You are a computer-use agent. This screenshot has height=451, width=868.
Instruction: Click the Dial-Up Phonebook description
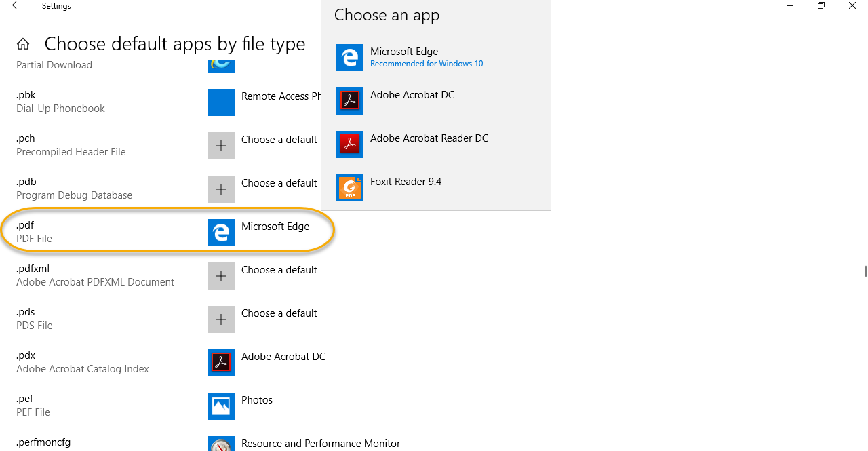[x=61, y=109]
